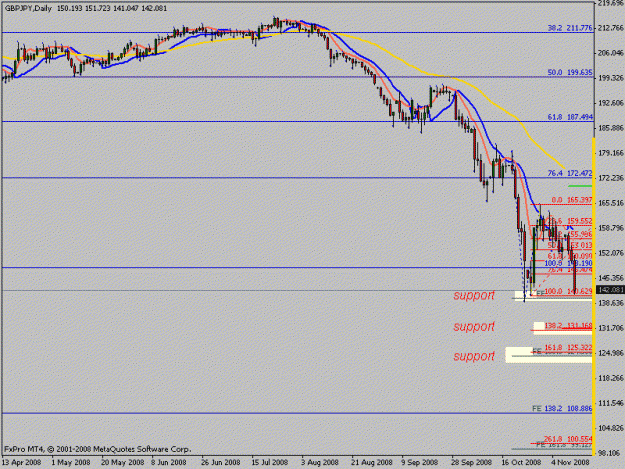The width and height of the screenshot is (625, 469).
Task: Click price axis value 158.796
Action: [x=611, y=228]
